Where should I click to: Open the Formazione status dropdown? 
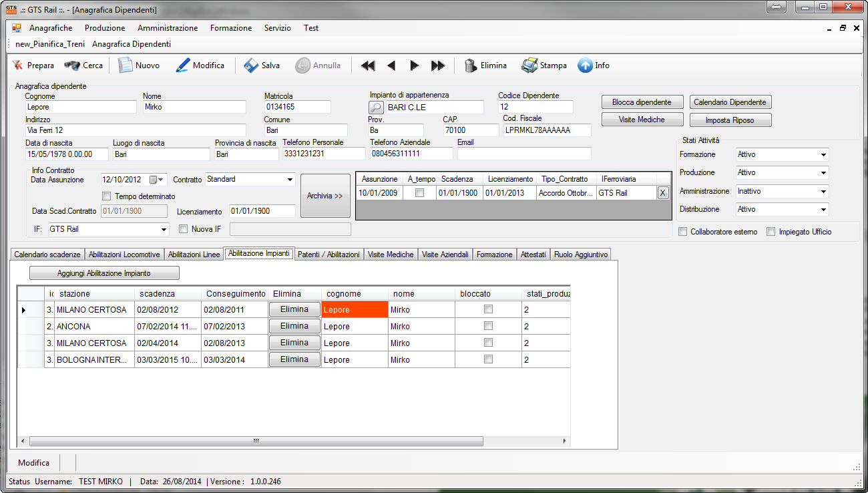[x=823, y=155]
